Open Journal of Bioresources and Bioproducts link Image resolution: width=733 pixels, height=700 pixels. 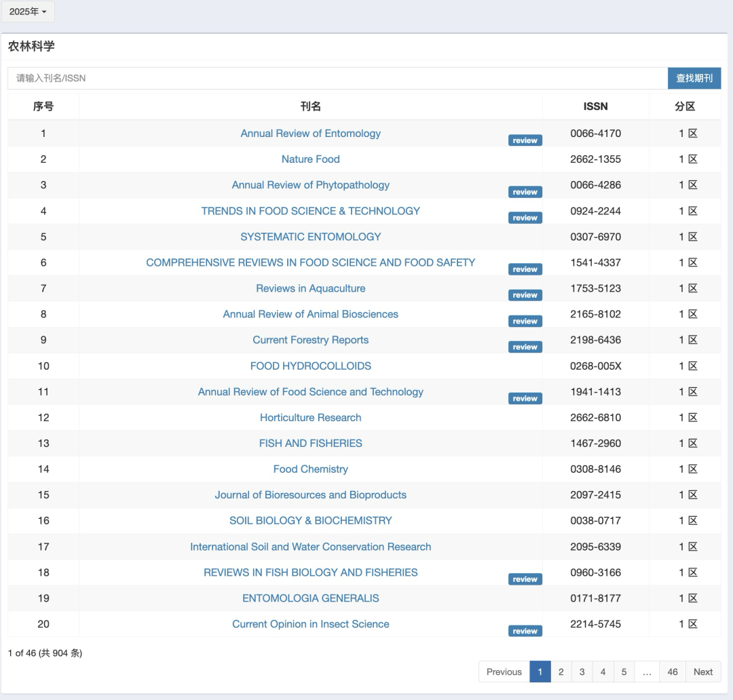coord(310,495)
